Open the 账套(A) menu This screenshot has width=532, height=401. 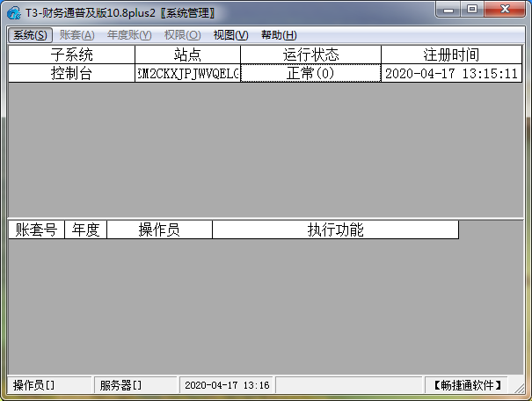pos(77,35)
